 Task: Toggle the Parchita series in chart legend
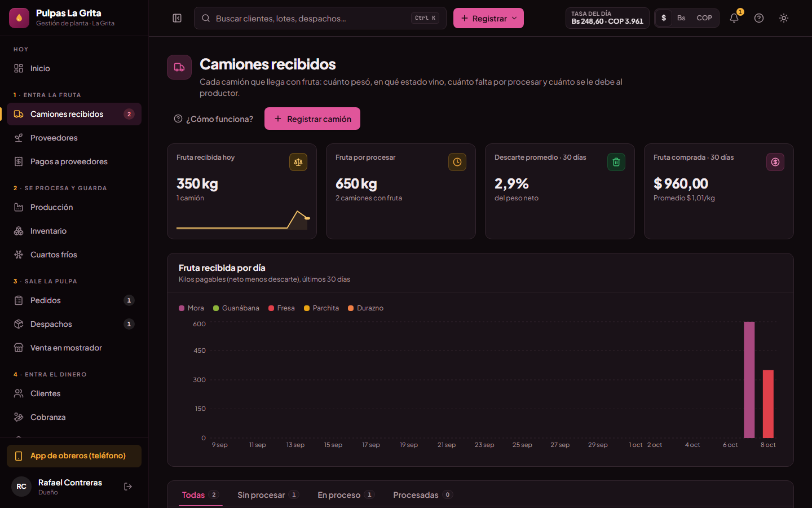(321, 308)
